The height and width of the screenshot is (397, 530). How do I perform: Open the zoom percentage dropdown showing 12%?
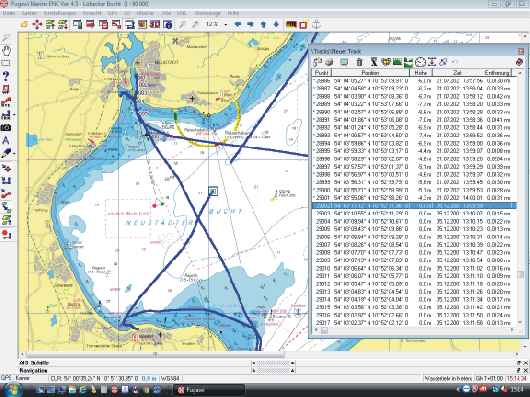tap(225, 25)
